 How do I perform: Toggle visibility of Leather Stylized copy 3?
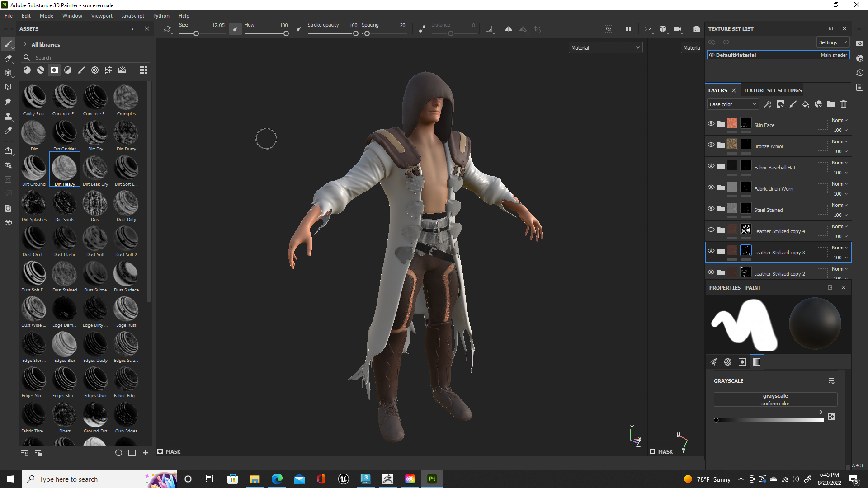coord(711,251)
